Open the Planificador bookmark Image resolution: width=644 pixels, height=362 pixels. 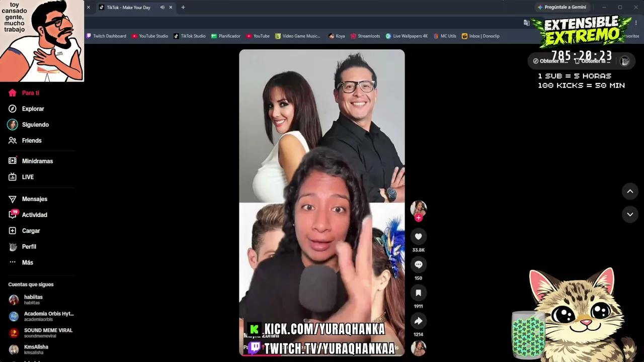click(x=226, y=36)
